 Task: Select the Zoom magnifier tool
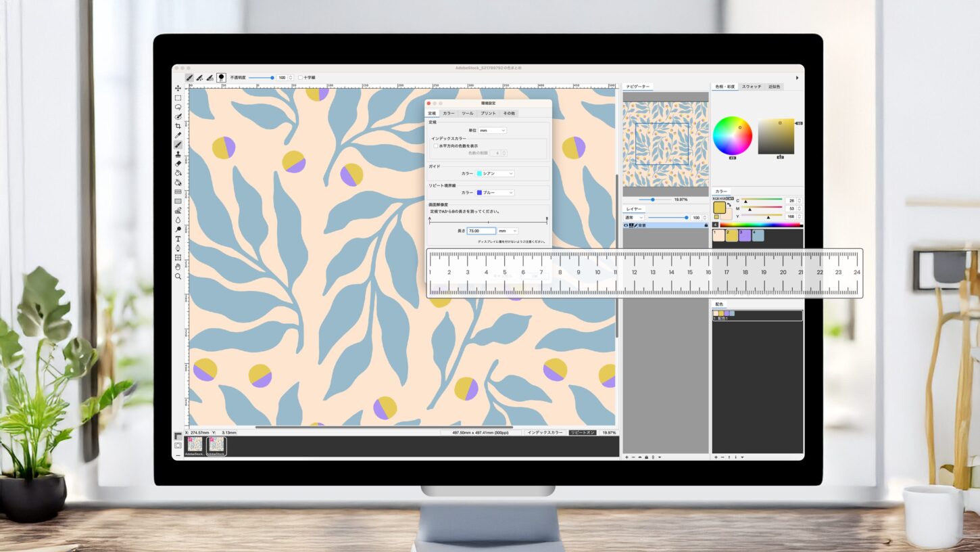178,276
